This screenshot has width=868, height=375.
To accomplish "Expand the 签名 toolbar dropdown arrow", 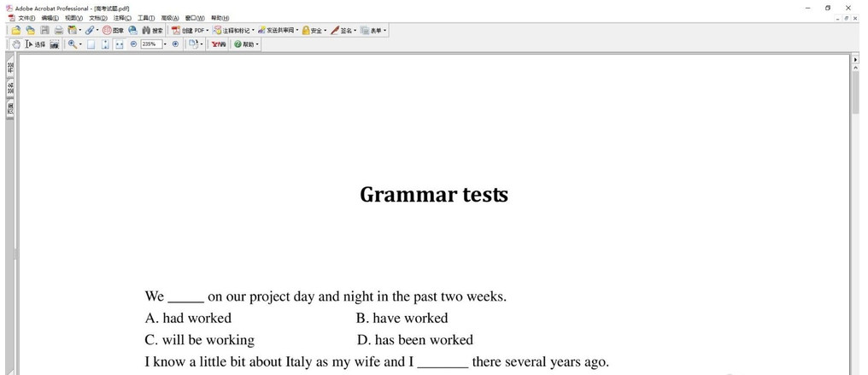I will 355,31.
